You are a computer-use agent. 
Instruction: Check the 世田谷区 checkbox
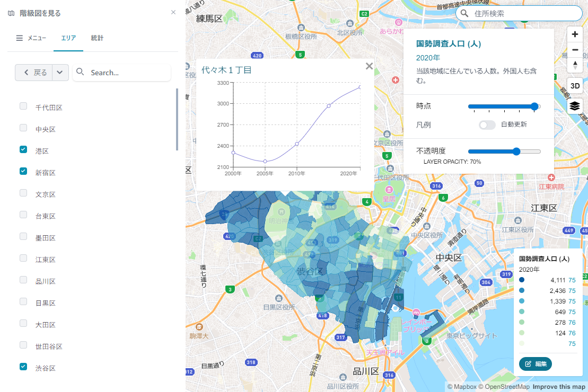pos(23,345)
